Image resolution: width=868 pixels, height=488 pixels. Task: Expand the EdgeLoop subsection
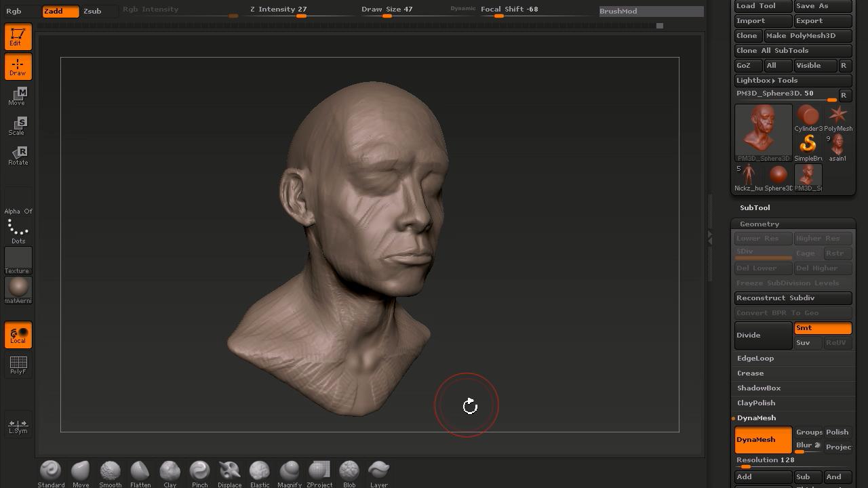point(755,359)
